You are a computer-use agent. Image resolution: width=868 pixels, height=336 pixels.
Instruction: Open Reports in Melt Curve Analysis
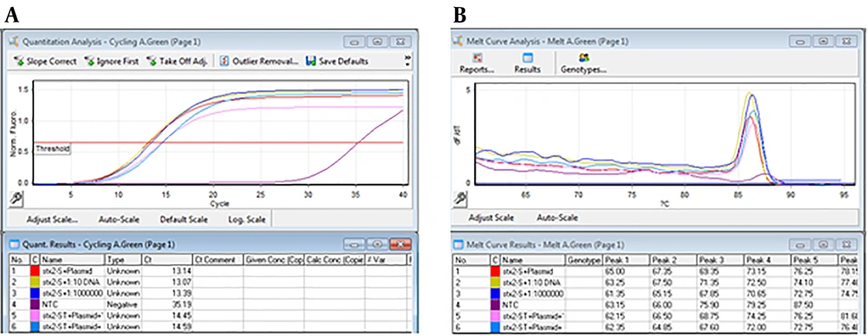point(477,63)
